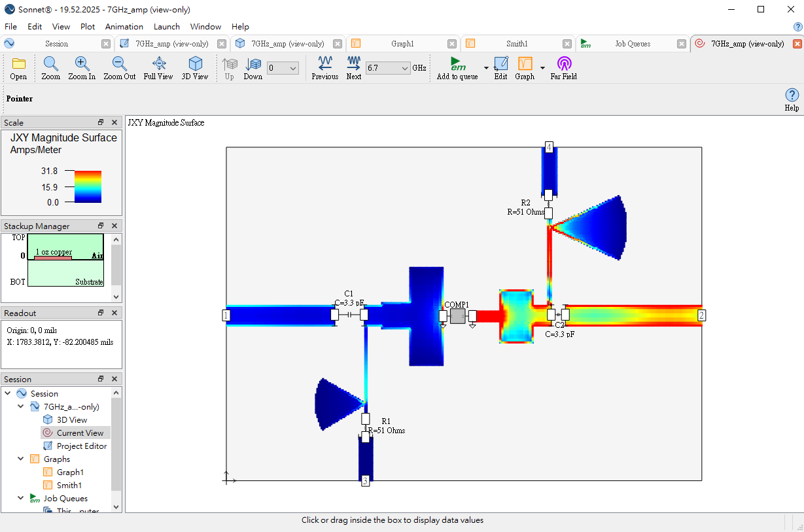Click port 2 on the circuit
This screenshot has width=804, height=532.
pyautogui.click(x=701, y=315)
